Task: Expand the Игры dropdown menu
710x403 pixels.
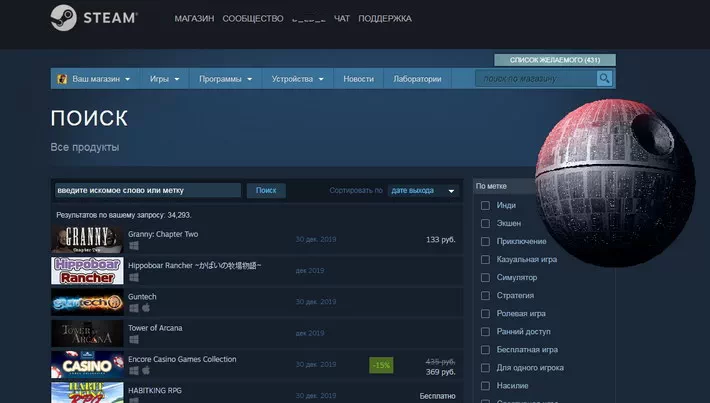Action: tap(164, 79)
